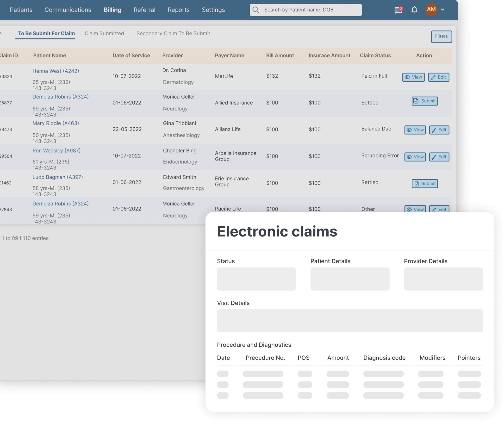Click the search magnifier icon
504x441 pixels.
(256, 10)
